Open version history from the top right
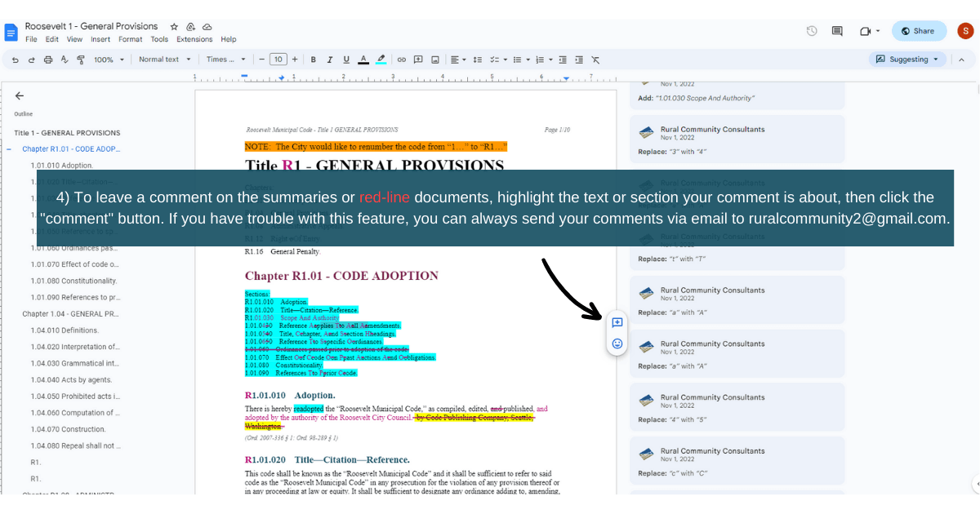980x514 pixels. [811, 30]
